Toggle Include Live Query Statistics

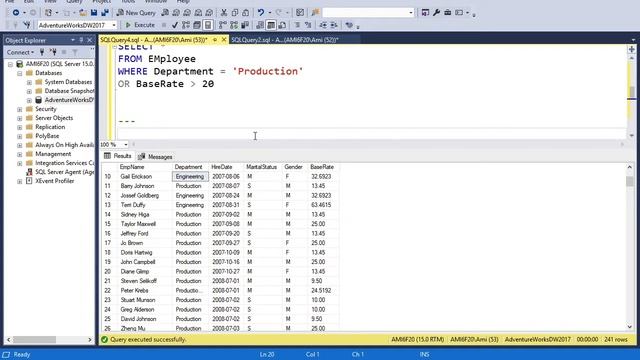(x=234, y=25)
